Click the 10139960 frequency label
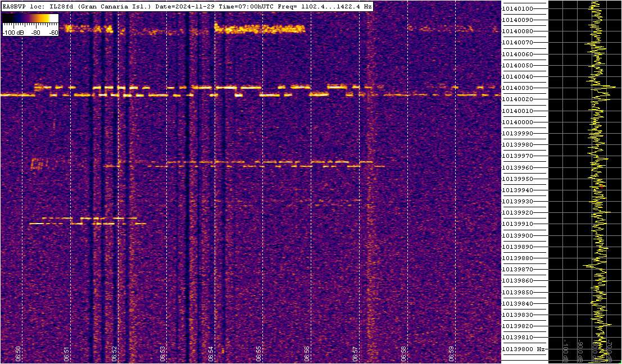 pyautogui.click(x=518, y=167)
